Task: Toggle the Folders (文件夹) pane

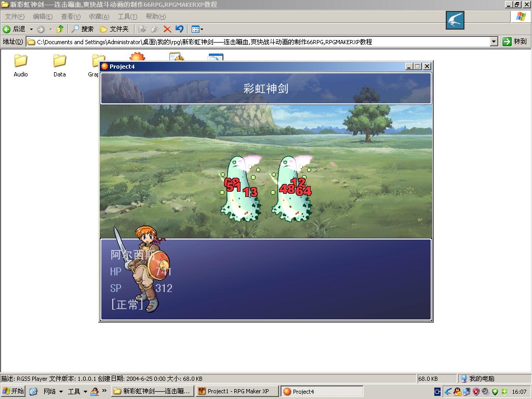Action: click(114, 29)
